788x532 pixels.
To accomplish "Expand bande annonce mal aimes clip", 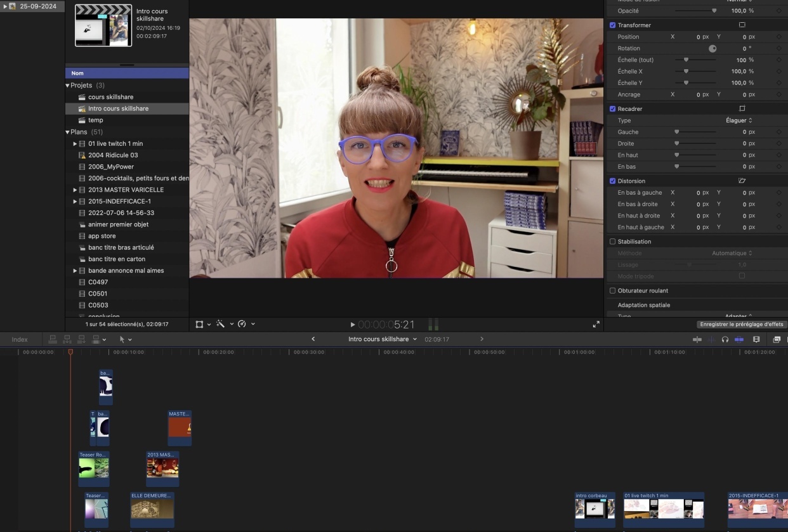I will coord(75,271).
